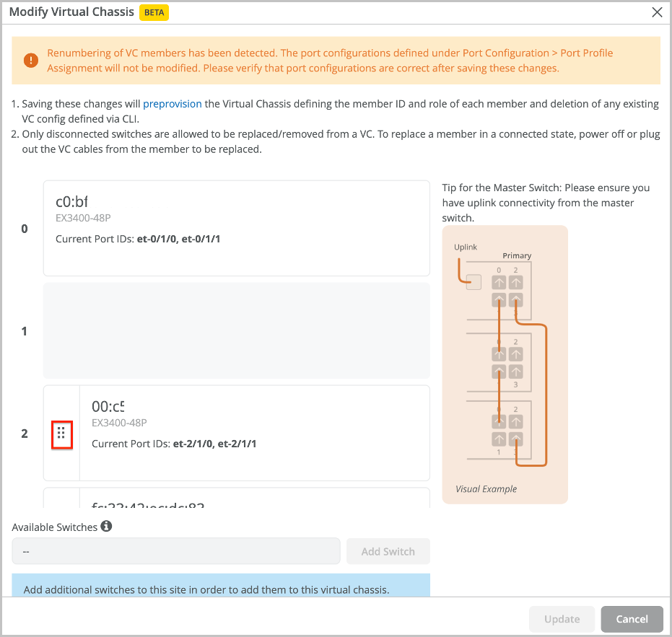The image size is (672, 637).
Task: Click the yellow BETA badge
Action: point(154,12)
